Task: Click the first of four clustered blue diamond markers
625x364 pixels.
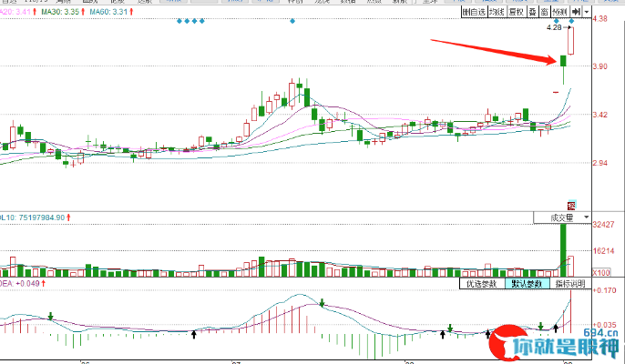Action: click(x=179, y=21)
